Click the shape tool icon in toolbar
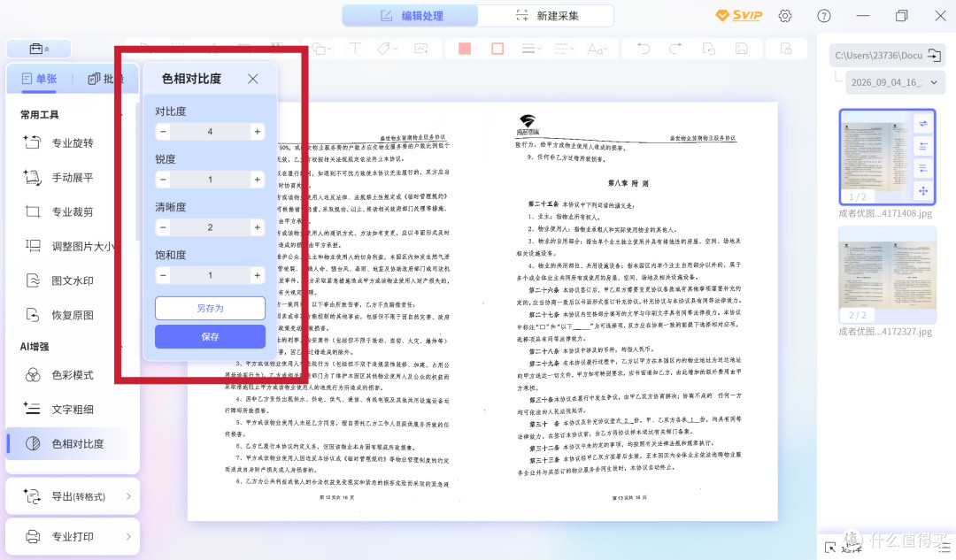This screenshot has height=560, width=956. pyautogui.click(x=320, y=49)
